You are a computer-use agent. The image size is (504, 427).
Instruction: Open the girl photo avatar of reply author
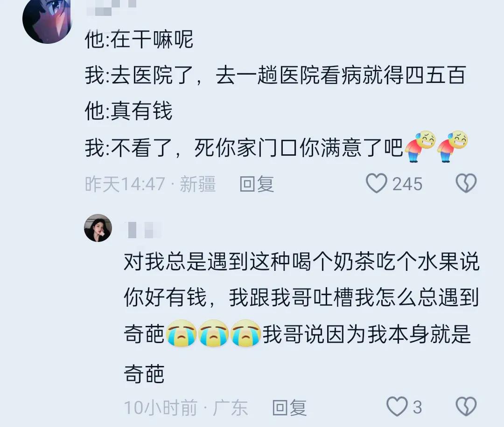(x=98, y=227)
